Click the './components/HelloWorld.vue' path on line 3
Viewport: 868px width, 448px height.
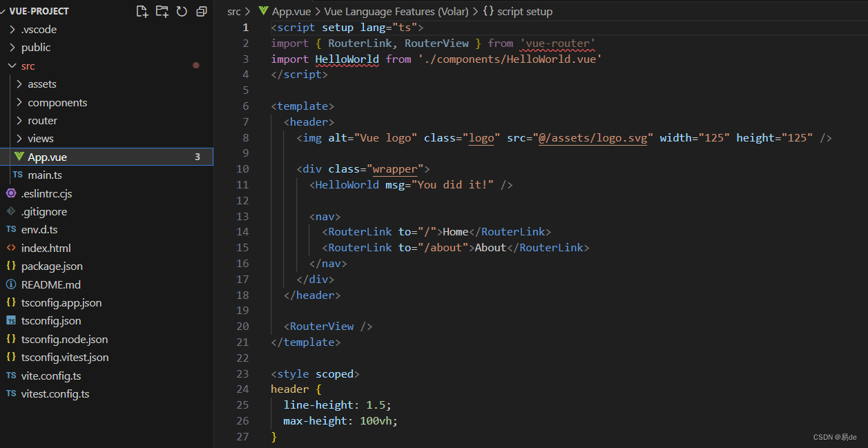pyautogui.click(x=510, y=59)
